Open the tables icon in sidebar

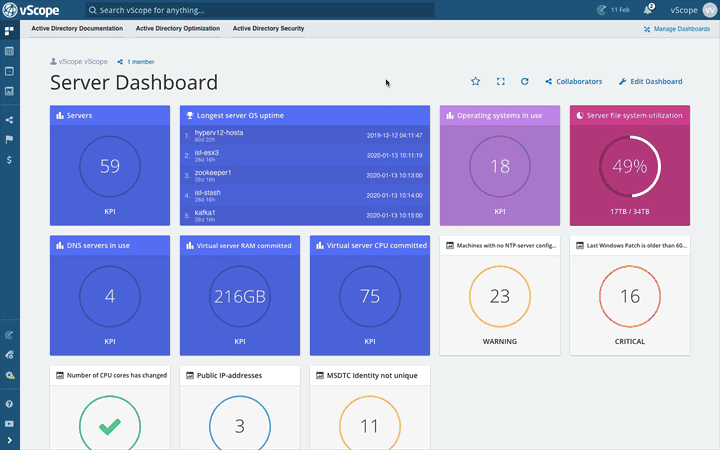9,51
